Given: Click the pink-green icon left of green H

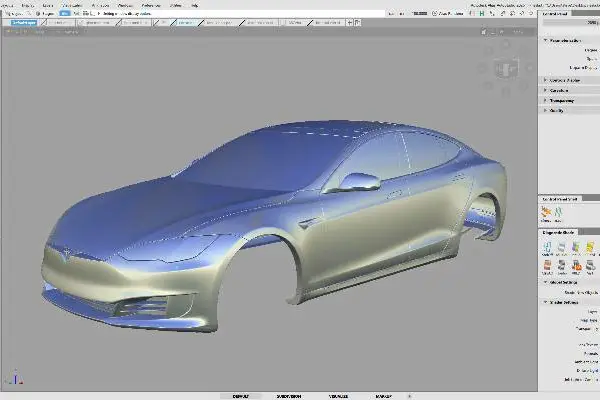Looking at the screenshot, I should click(x=472, y=13).
